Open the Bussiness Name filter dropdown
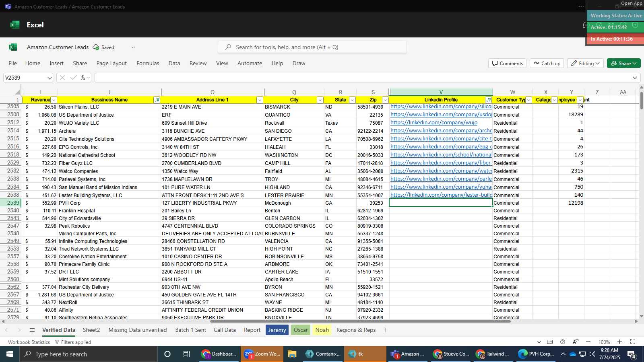Screen dimensions: 644x362 click(157, 100)
